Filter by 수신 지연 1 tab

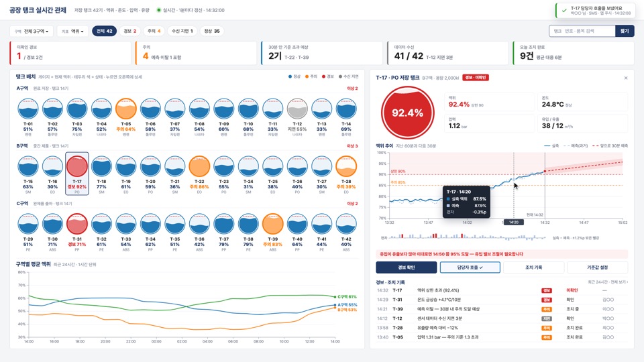182,32
